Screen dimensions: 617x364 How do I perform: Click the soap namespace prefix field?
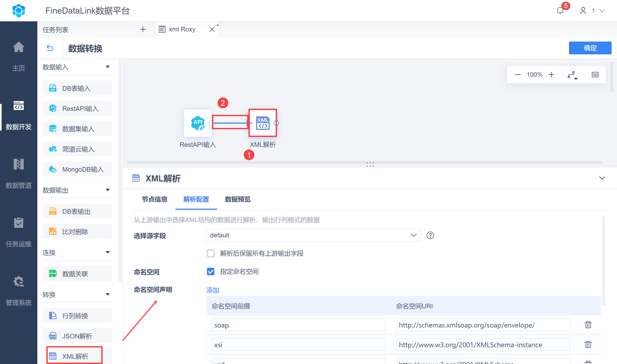tap(298, 325)
